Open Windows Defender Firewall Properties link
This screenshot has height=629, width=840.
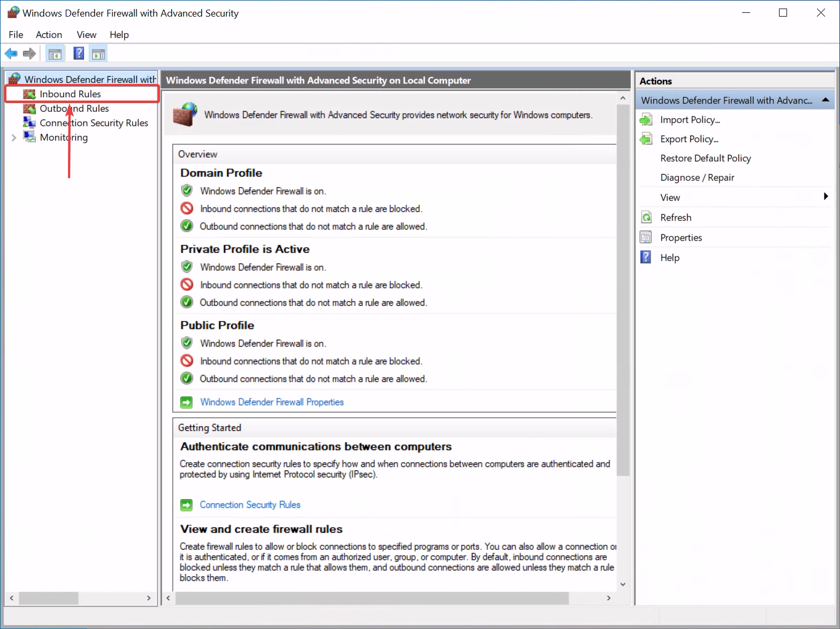click(272, 402)
